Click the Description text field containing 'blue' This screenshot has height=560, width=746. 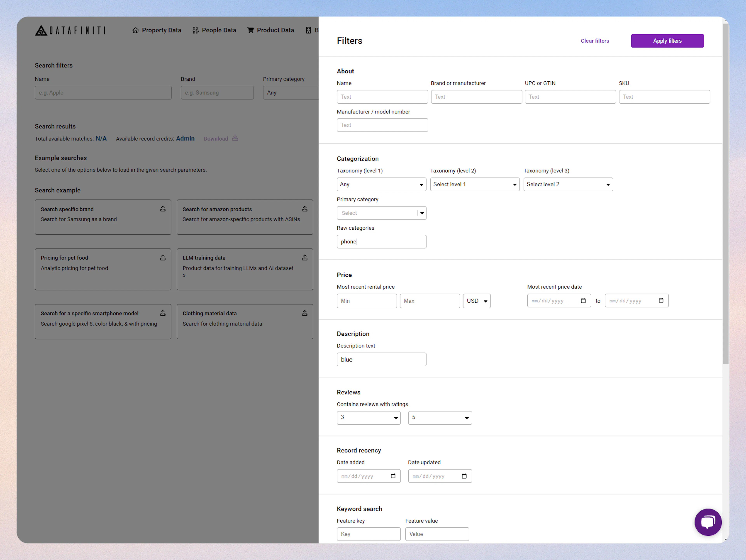click(x=381, y=359)
